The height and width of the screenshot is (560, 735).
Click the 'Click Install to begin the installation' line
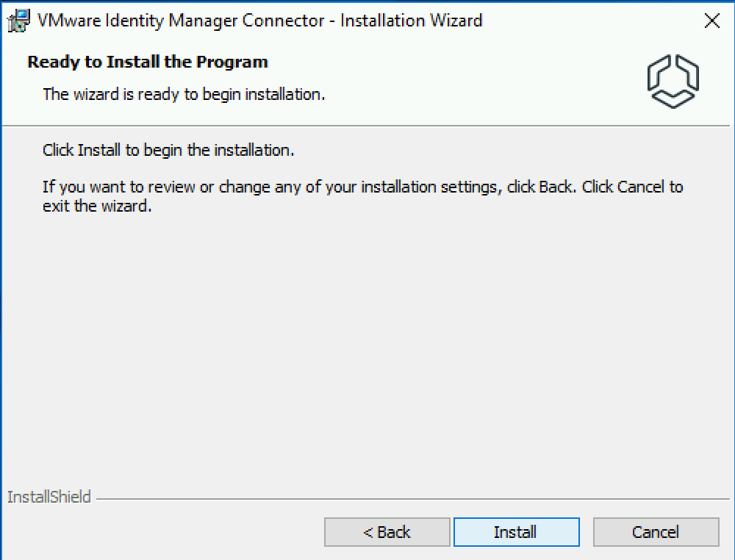coord(168,150)
